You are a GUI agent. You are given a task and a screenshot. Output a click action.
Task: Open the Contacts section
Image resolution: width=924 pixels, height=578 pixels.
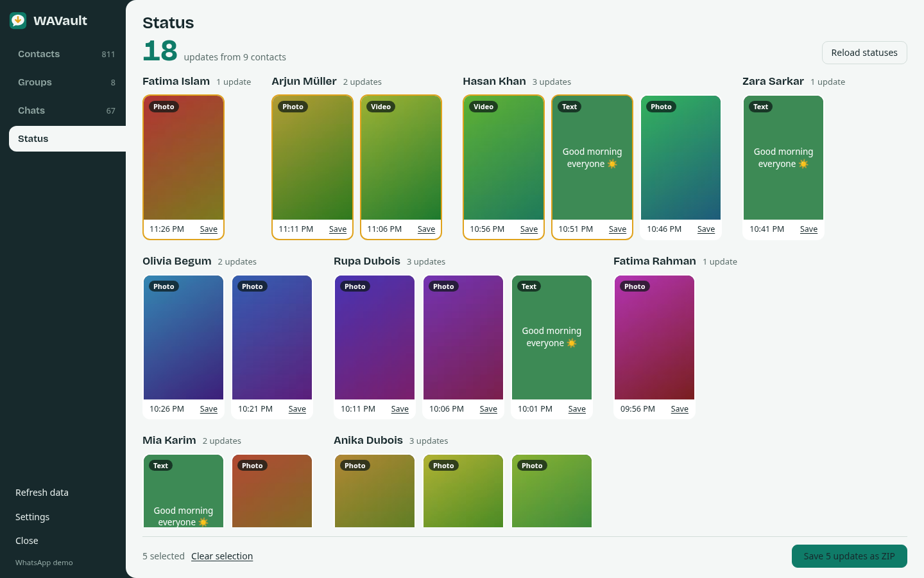coord(67,54)
